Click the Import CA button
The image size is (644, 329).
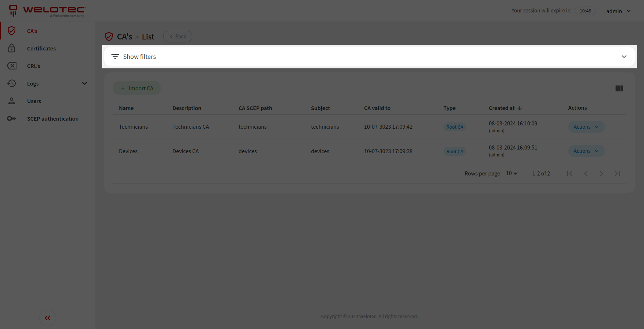click(137, 88)
